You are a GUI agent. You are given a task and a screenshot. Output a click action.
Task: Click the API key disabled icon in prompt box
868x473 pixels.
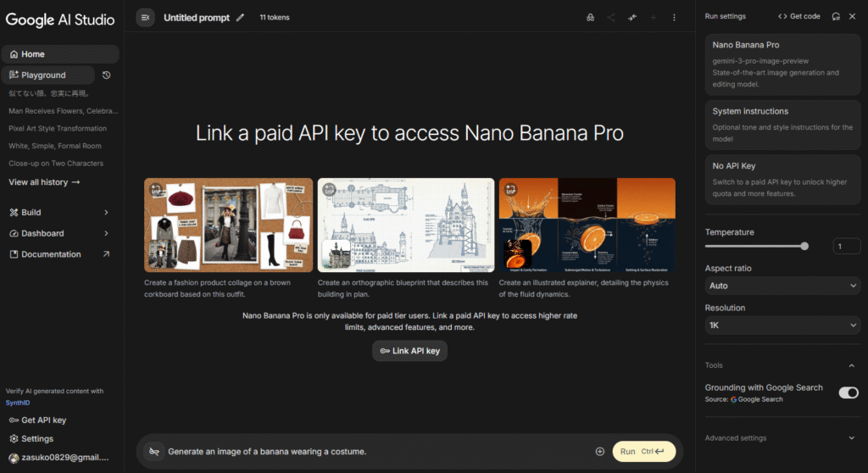click(x=153, y=452)
